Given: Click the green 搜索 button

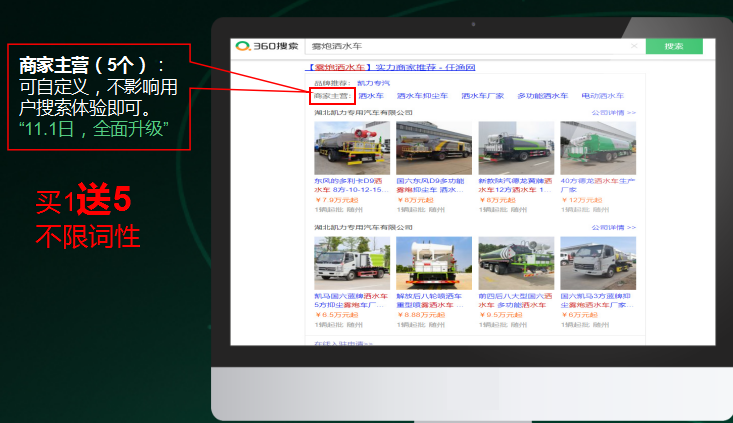Looking at the screenshot, I should pos(674,46).
